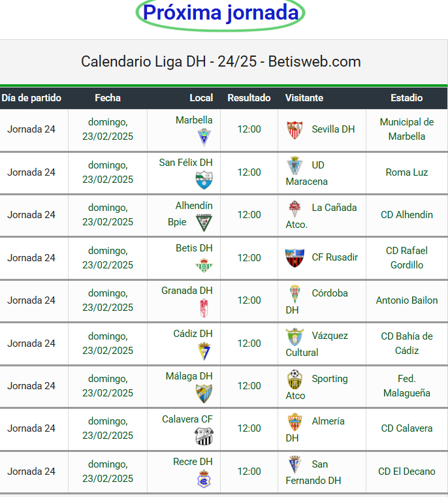Open the CD Rafael Gordillo stadium link
448x497 pixels.
pyautogui.click(x=406, y=258)
